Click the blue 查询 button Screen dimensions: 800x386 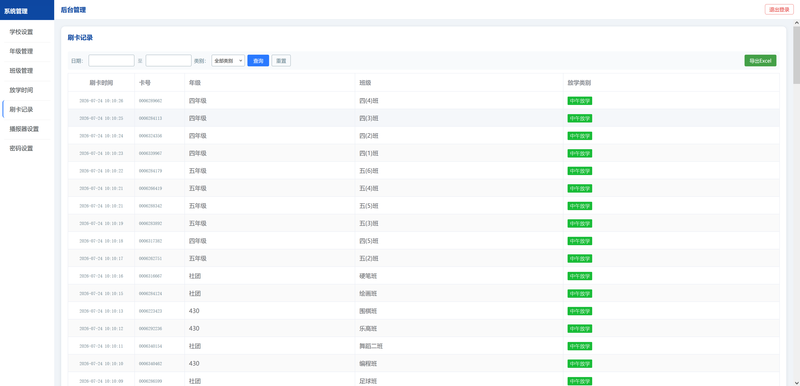[258, 61]
